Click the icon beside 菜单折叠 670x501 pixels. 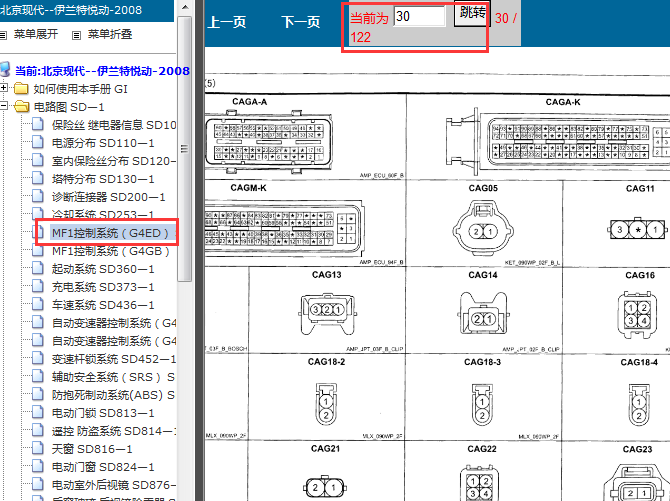[x=76, y=35]
